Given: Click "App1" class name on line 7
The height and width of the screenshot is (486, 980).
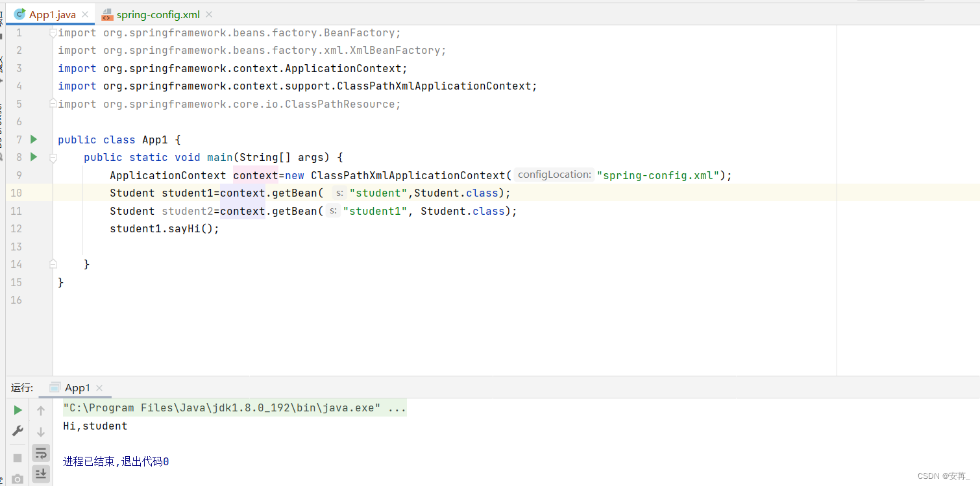Looking at the screenshot, I should coord(155,140).
